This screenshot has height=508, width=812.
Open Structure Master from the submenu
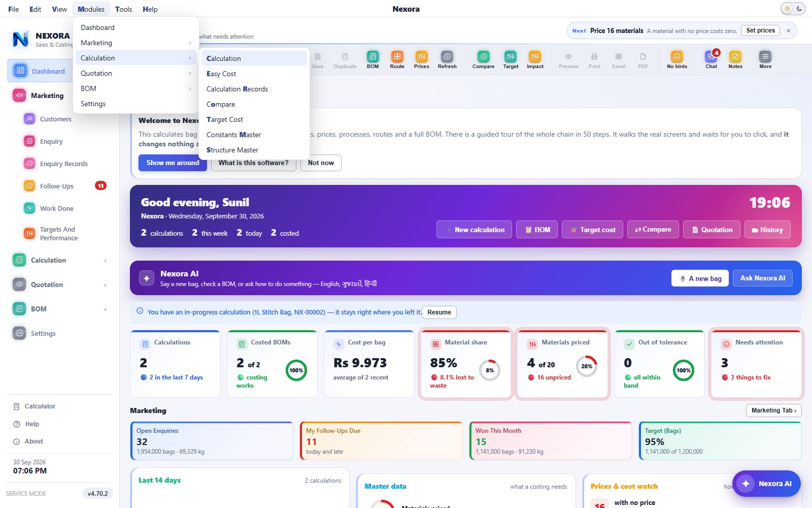(254, 150)
